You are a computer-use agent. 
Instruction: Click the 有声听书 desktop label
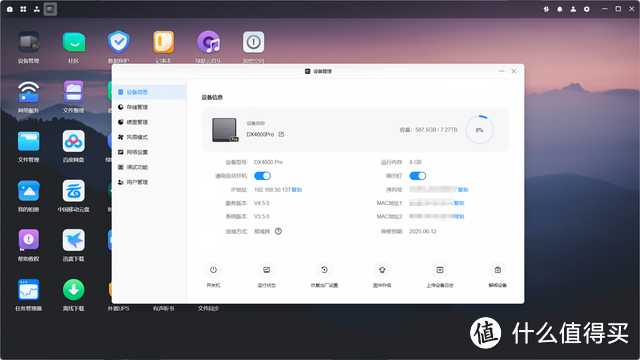coord(163,309)
